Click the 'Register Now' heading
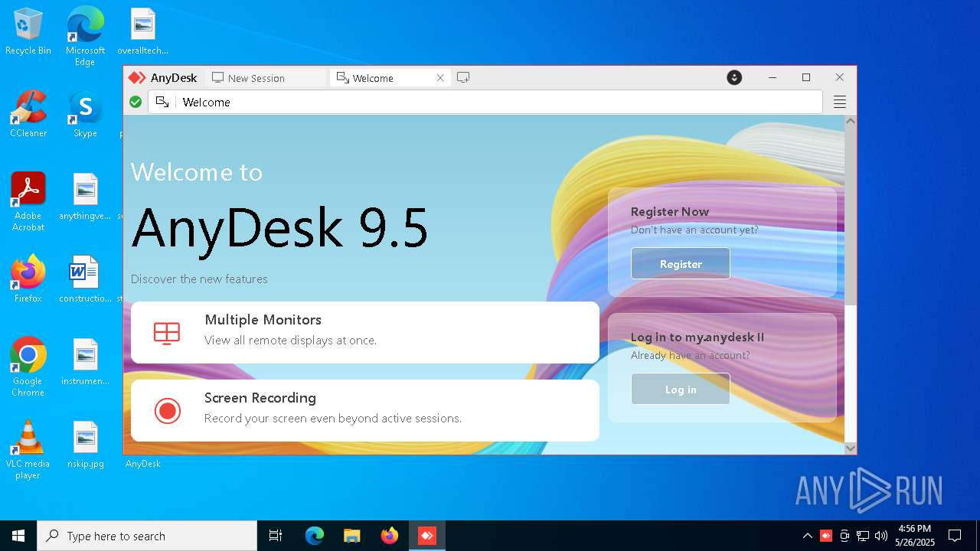 pyautogui.click(x=670, y=211)
